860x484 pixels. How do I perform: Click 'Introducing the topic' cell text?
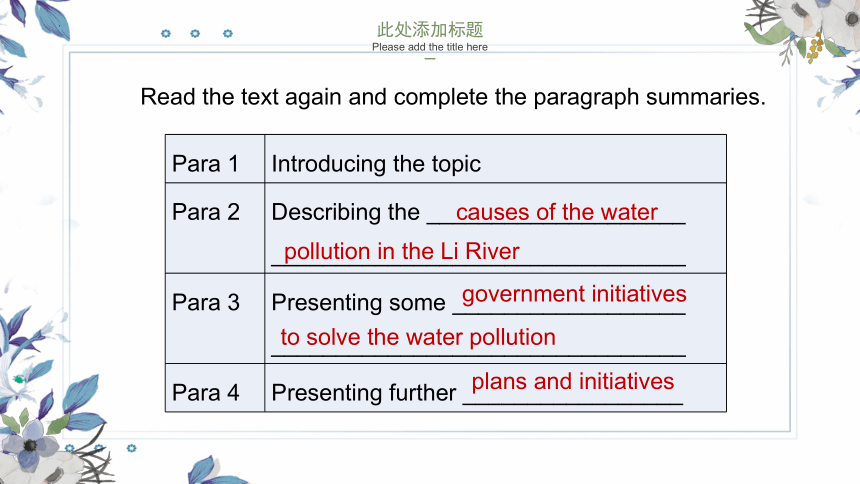(376, 164)
